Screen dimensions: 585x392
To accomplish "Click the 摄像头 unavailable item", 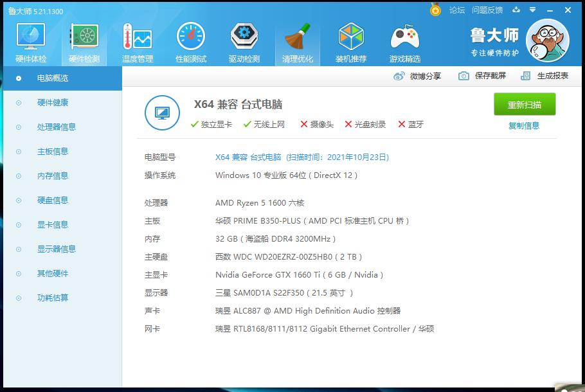I will 317,124.
